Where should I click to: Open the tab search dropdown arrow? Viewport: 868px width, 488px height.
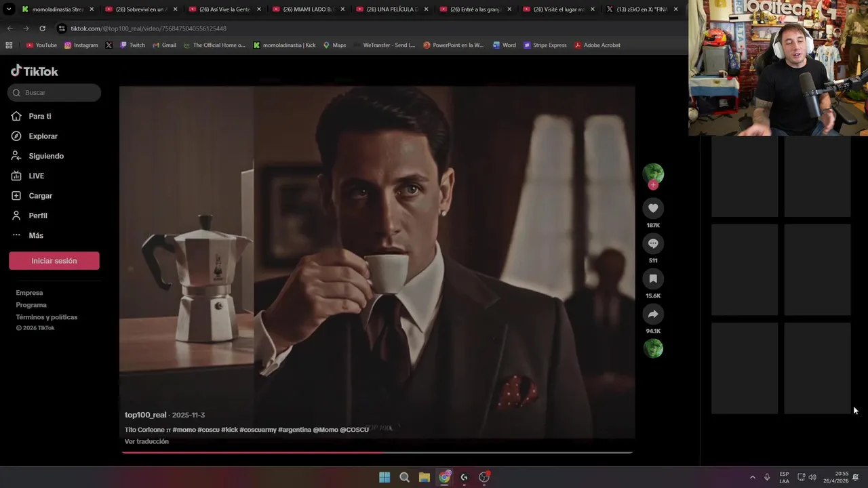tap(9, 9)
